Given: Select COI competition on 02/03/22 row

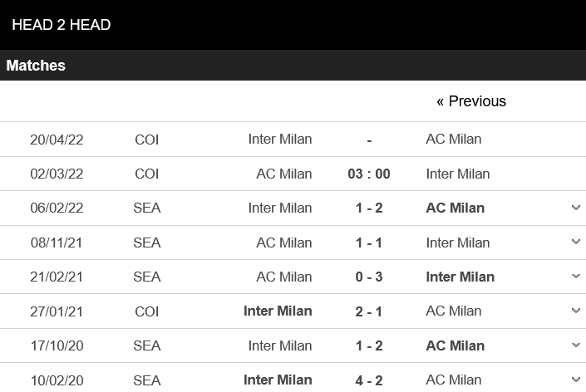Looking at the screenshot, I should click(x=146, y=174).
